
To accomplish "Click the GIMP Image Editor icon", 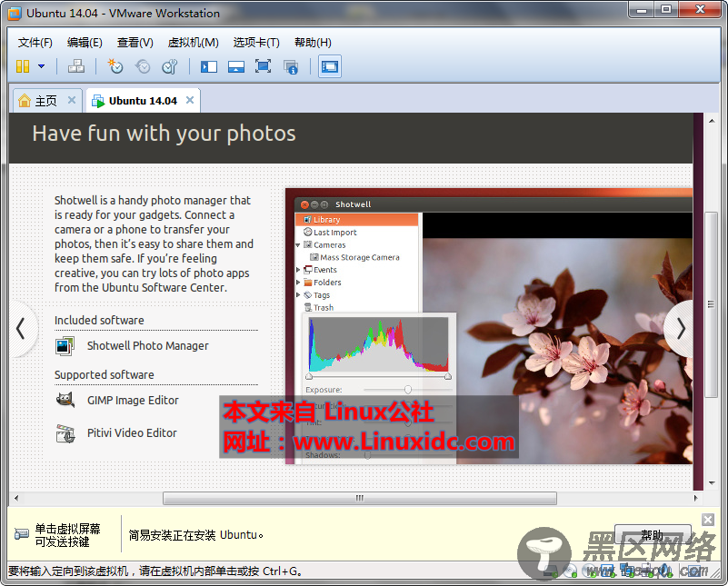I will (65, 400).
